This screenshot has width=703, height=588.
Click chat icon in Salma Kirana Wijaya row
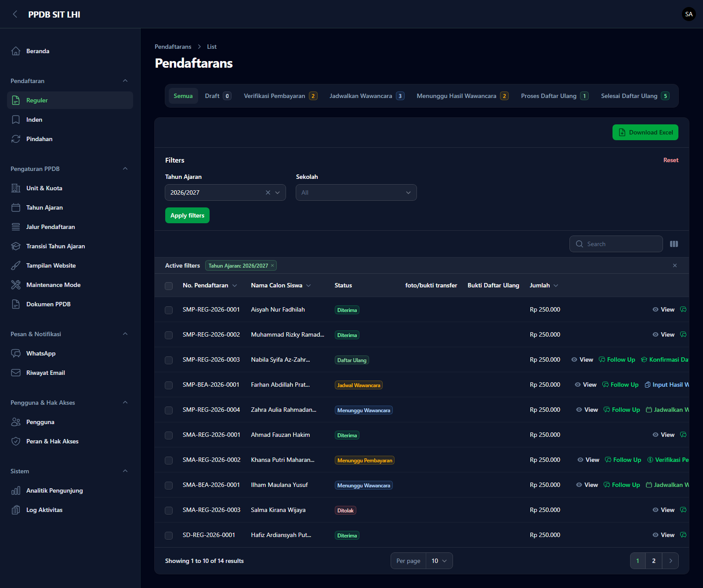coord(683,510)
